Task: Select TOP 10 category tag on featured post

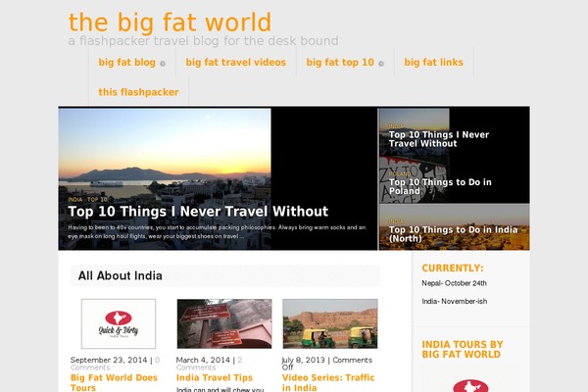Action: pos(97,200)
